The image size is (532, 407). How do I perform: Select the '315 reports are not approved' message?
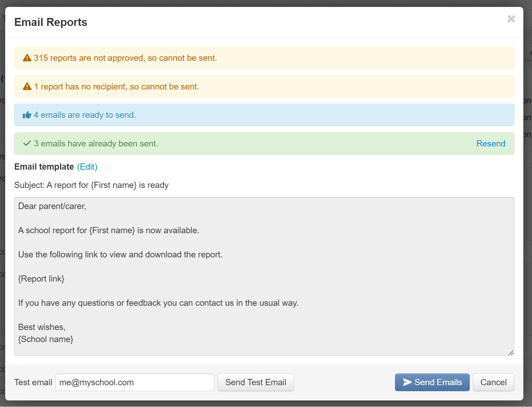tap(125, 58)
